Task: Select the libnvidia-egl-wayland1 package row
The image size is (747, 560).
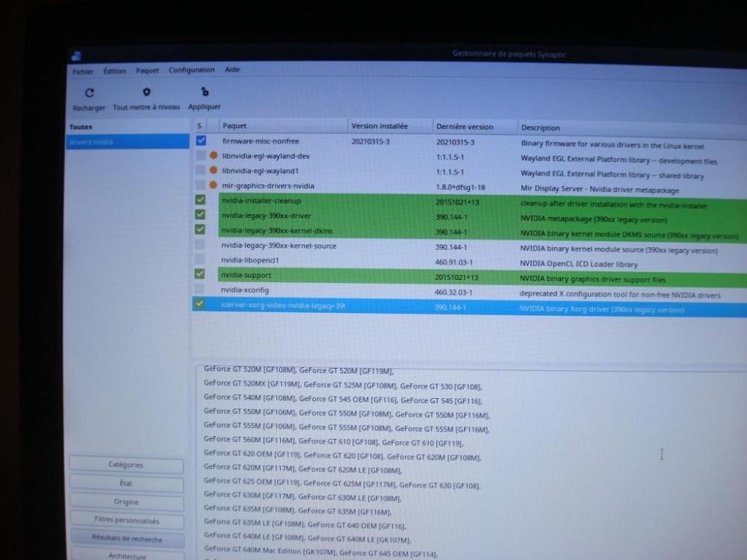Action: tap(469, 172)
